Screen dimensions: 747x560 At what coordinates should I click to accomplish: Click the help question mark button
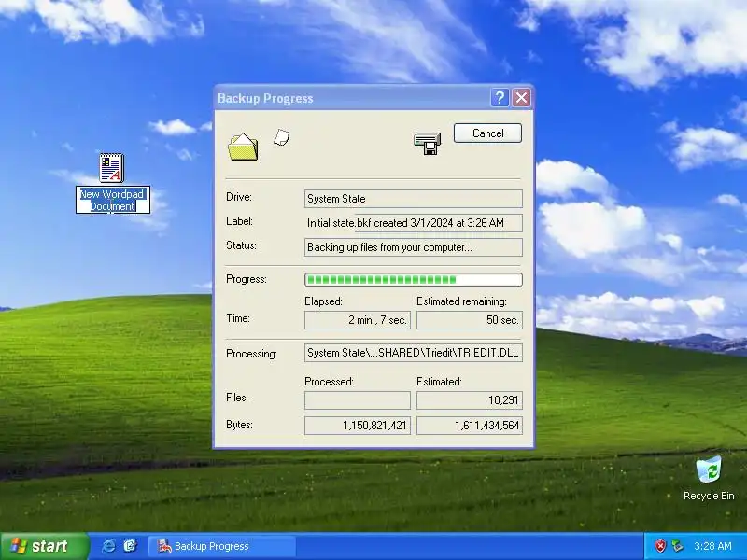(500, 98)
